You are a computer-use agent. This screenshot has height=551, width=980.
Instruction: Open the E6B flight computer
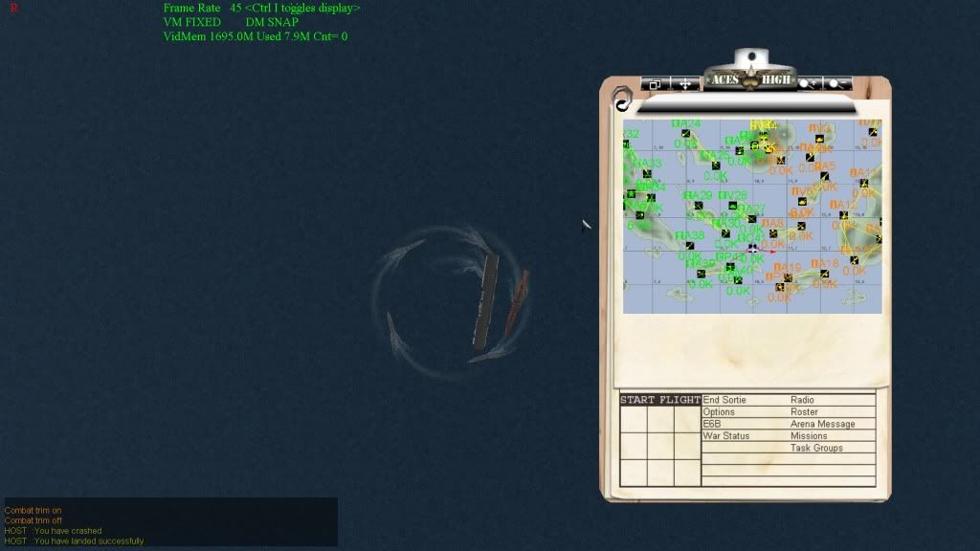[712, 424]
